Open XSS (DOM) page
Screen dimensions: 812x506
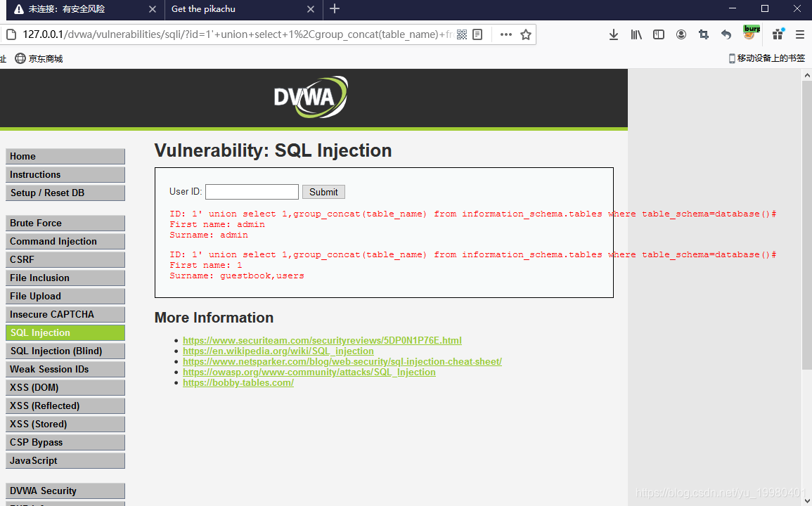tap(65, 387)
